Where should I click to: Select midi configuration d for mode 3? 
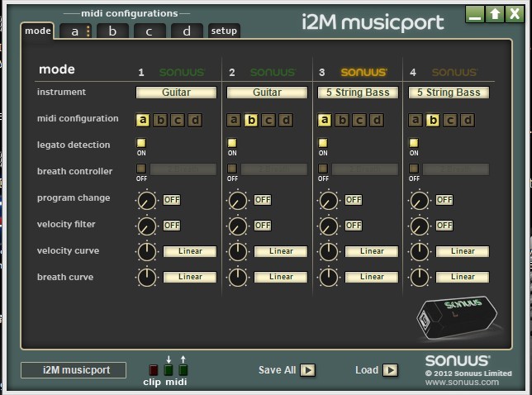pyautogui.click(x=377, y=120)
